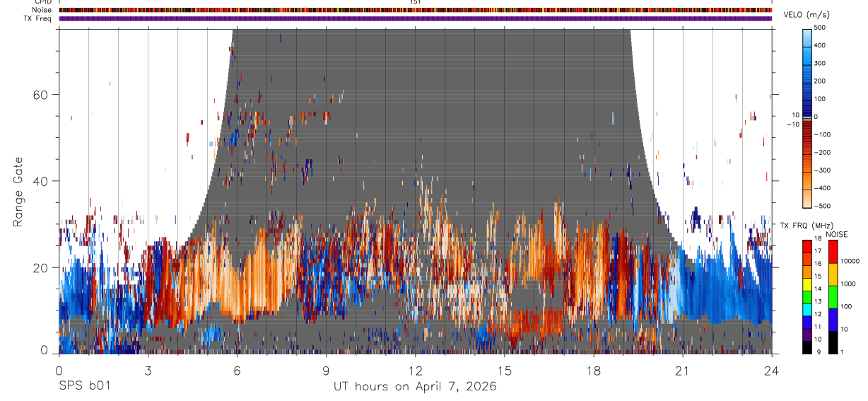
Task: Select the 'NOISE' legend title
Action: 836,234
